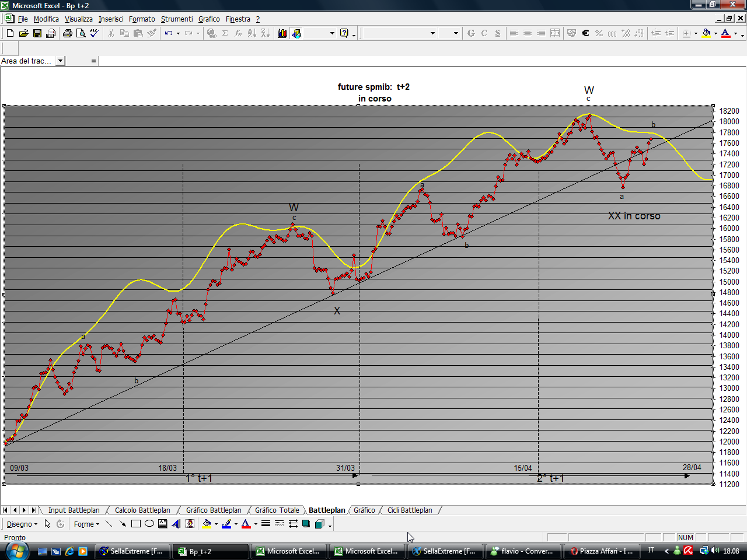Go to first sheet with tab navigation button
The height and width of the screenshot is (560, 747).
[x=5, y=510]
